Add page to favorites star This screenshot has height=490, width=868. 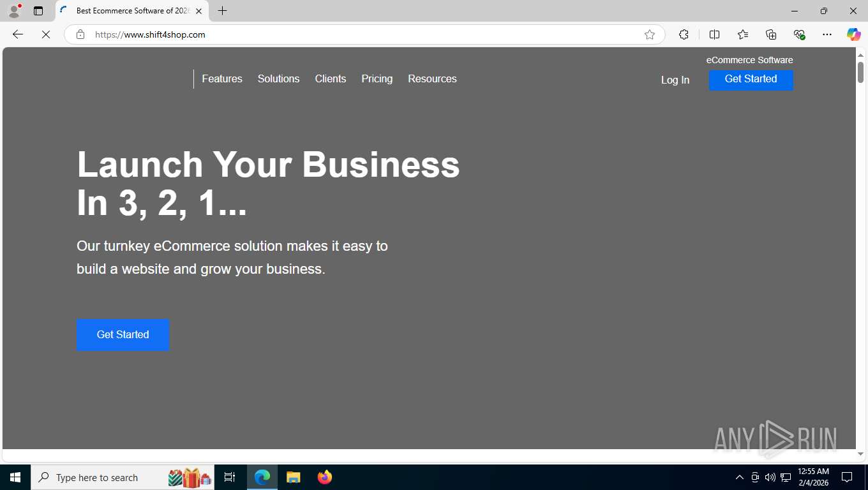click(x=650, y=34)
